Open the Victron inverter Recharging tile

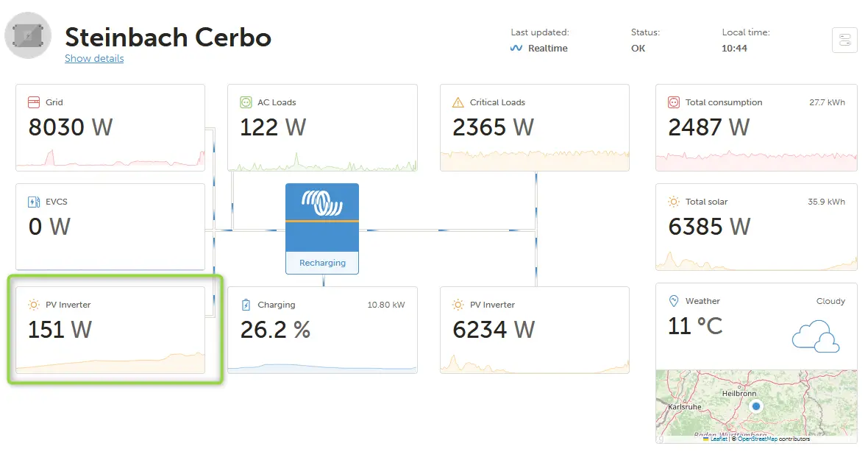tap(322, 228)
